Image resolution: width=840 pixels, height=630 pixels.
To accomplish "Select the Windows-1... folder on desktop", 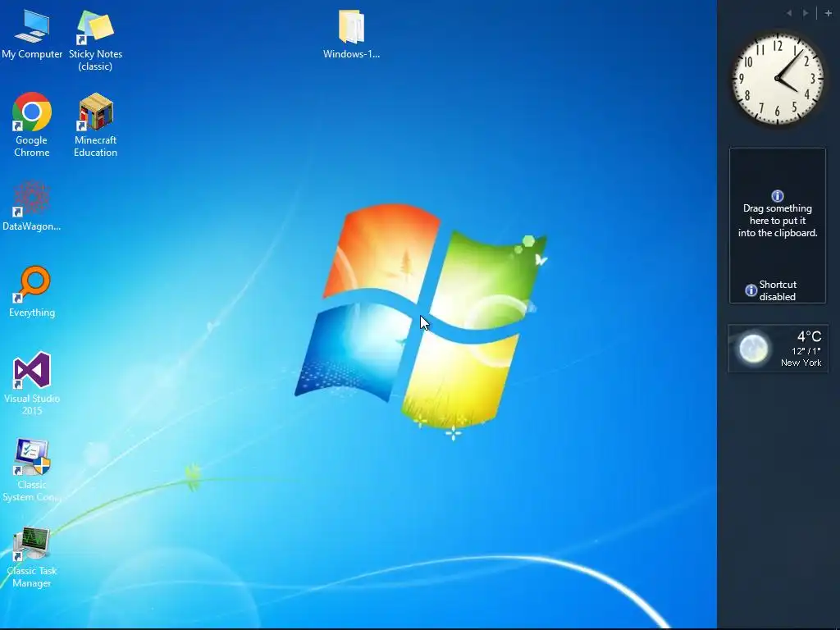I will coord(351,34).
